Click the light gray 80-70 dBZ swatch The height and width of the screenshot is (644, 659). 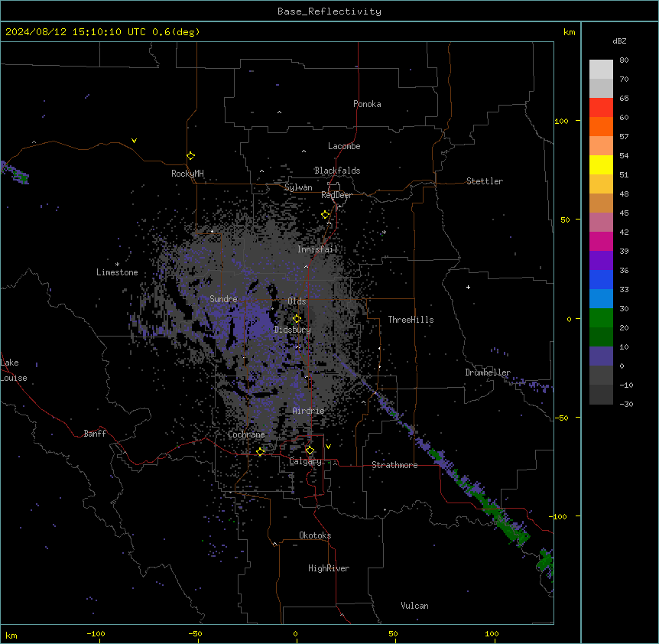pyautogui.click(x=601, y=70)
